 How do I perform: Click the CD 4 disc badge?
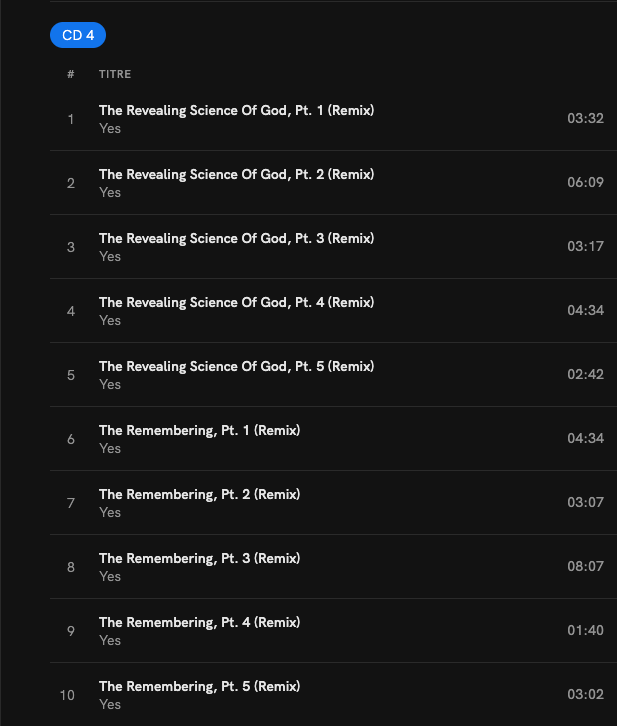78,35
